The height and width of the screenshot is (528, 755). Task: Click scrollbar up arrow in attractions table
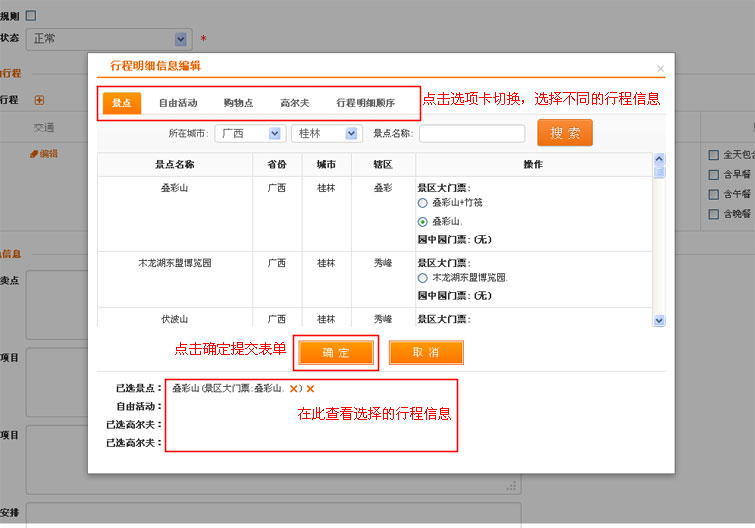659,159
